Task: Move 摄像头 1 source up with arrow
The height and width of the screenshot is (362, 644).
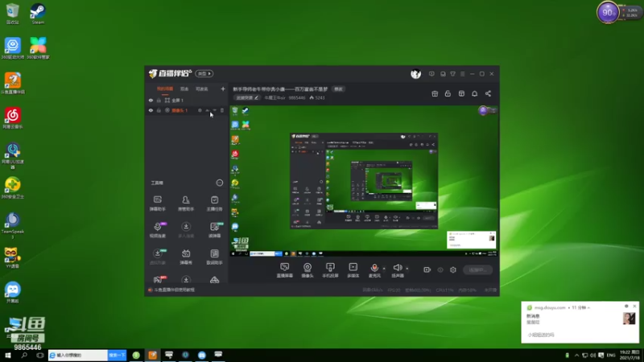Action: [208, 110]
